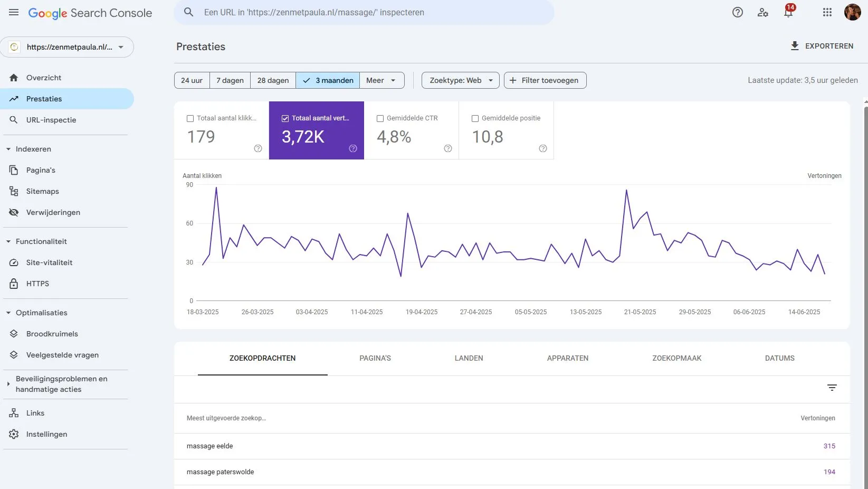The height and width of the screenshot is (489, 868).
Task: Click the Verwijderingen crossed-eye icon
Action: click(x=14, y=212)
